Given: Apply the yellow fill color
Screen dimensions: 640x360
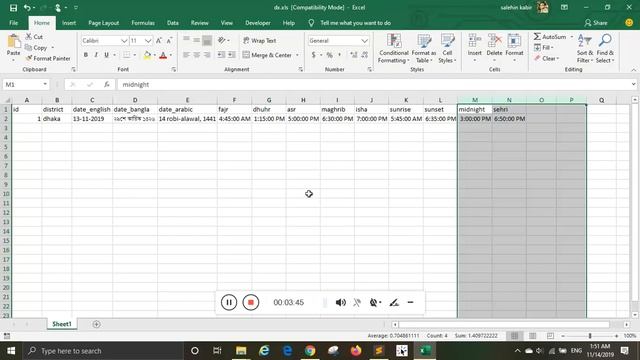Looking at the screenshot, I should click(147, 55).
